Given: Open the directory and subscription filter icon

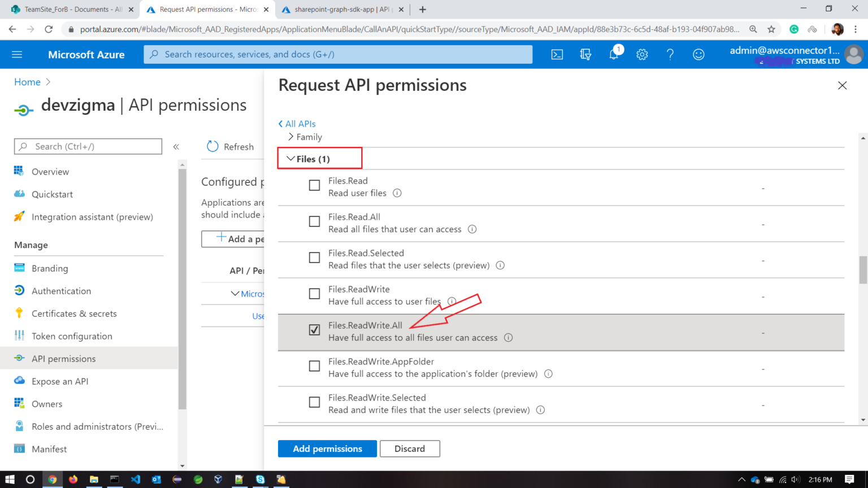Looking at the screenshot, I should click(585, 54).
